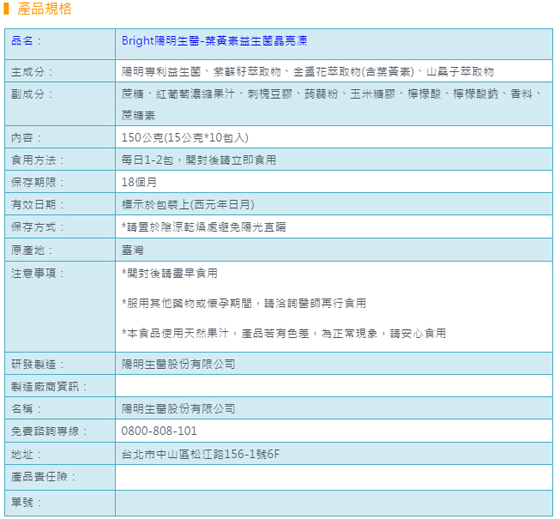Click the note about 服用其他藥物或懷孕期間
Screen dimensions: 560x519
244,303
